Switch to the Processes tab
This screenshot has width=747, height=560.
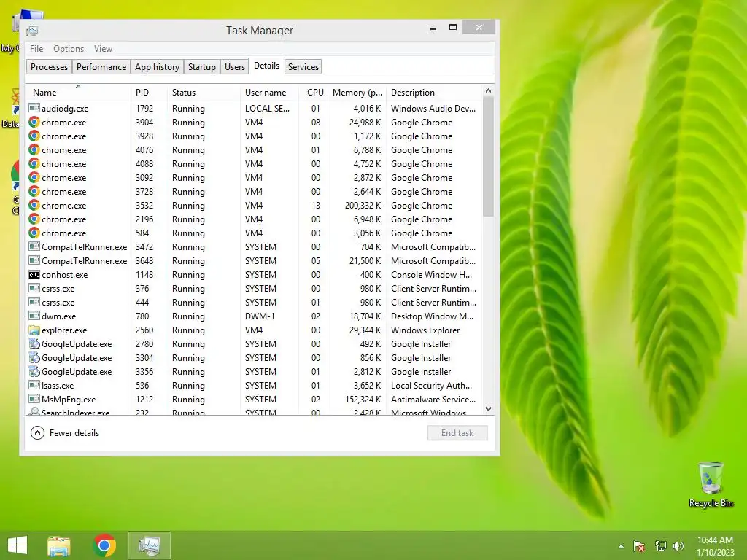tap(49, 66)
